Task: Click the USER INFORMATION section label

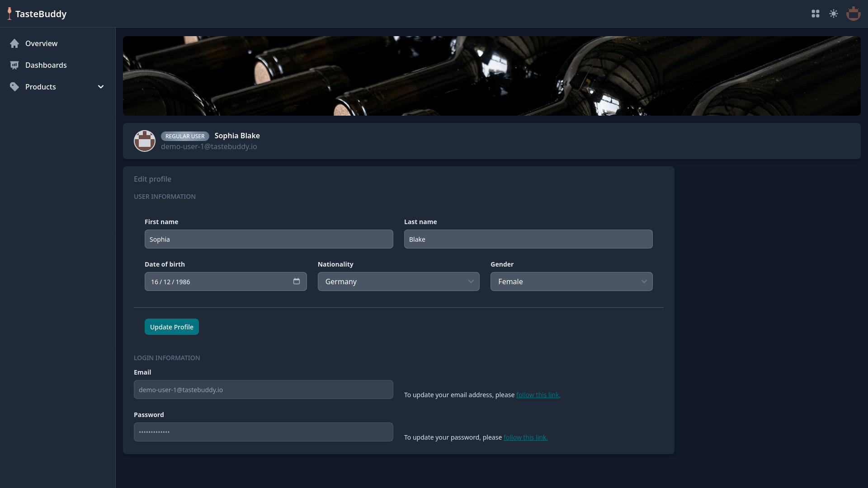Action: coord(165,197)
